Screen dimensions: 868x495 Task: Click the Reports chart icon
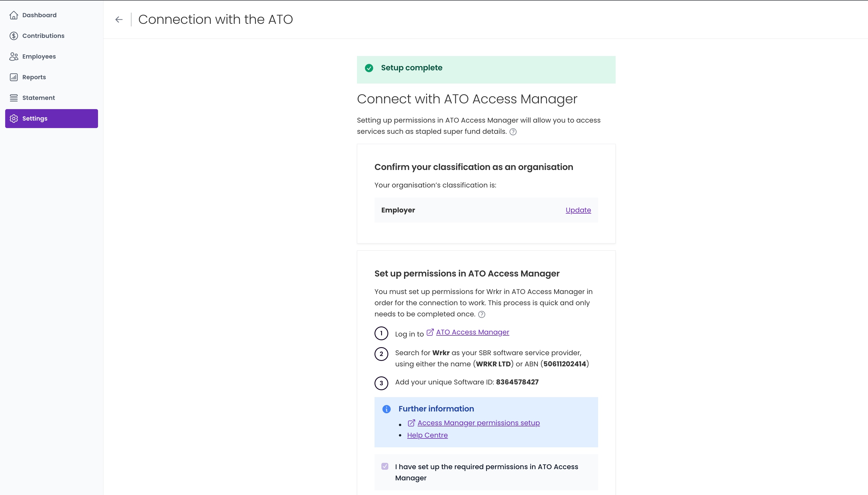point(14,77)
